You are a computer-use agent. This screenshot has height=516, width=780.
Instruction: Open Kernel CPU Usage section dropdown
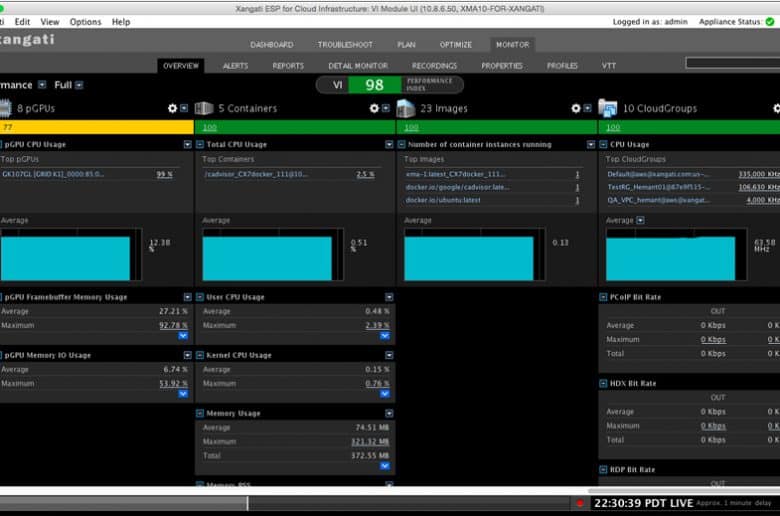(x=389, y=355)
